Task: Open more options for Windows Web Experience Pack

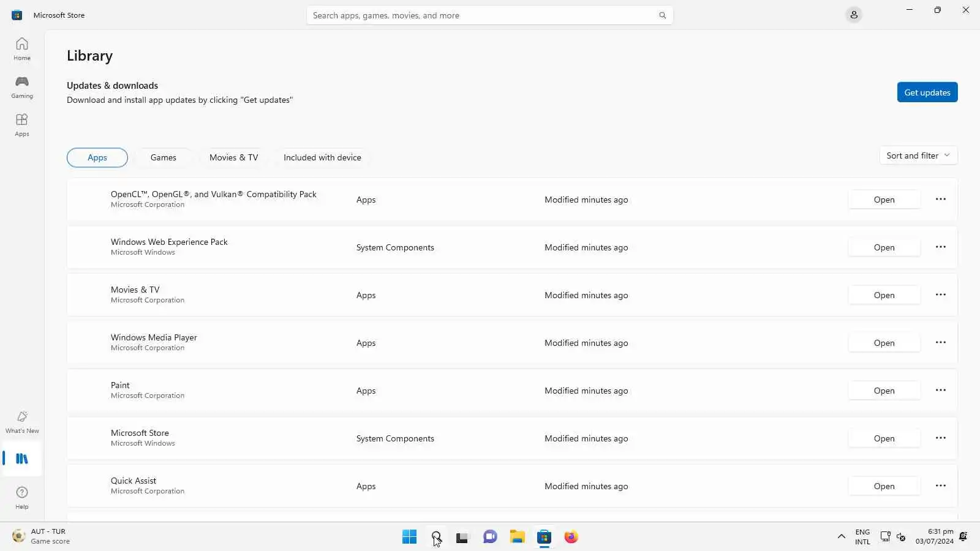Action: pos(941,247)
